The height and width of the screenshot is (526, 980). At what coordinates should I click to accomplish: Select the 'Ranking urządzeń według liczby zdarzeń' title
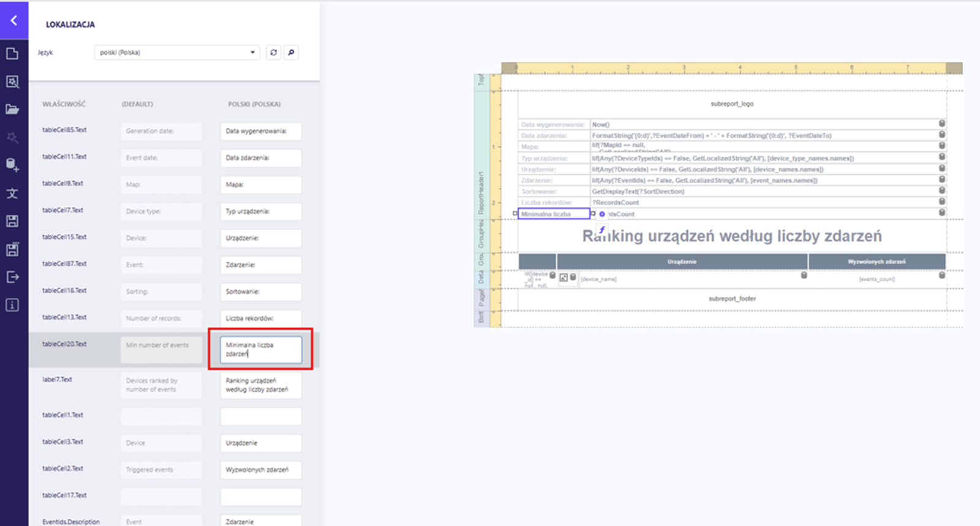732,236
